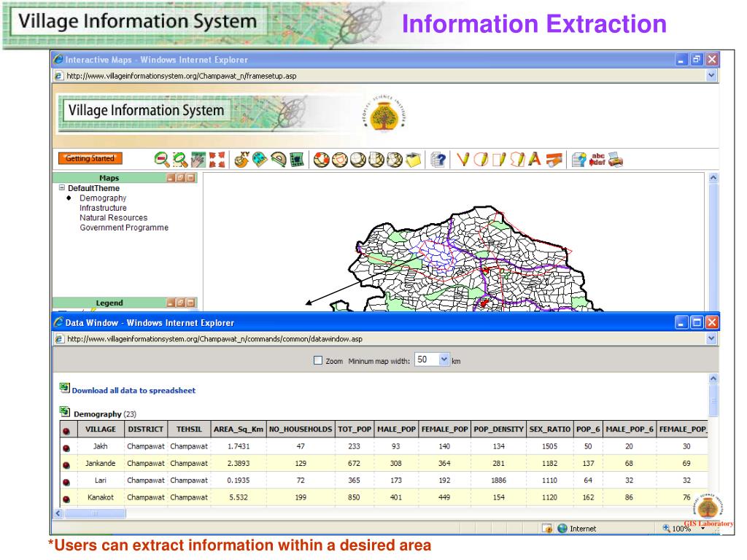Click the red dot on the Jakh row
747x560 pixels.
[x=66, y=448]
